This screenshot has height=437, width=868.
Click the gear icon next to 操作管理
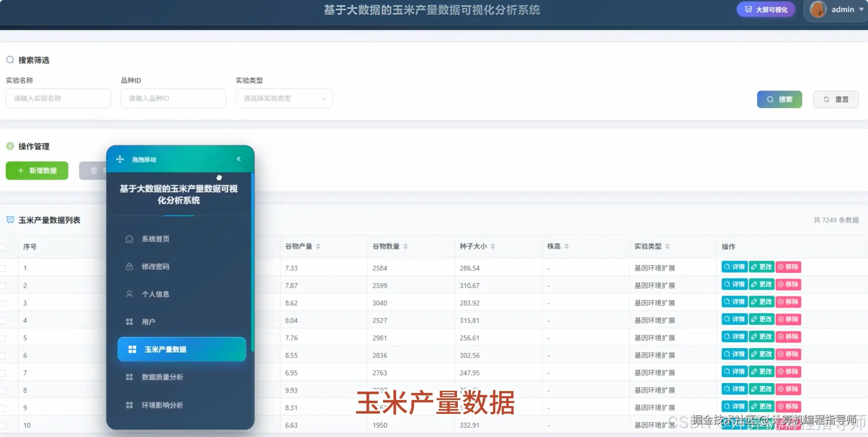pos(10,146)
